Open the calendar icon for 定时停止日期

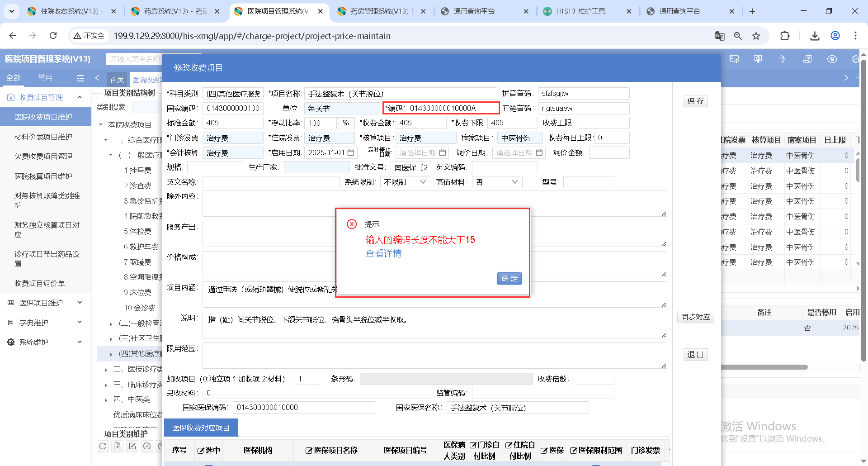click(443, 152)
